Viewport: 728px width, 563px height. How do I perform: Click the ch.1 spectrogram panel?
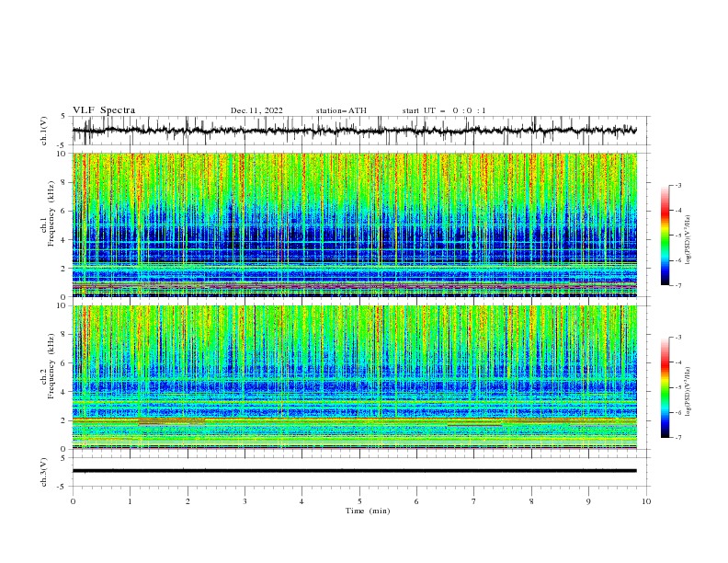pyautogui.click(x=355, y=224)
